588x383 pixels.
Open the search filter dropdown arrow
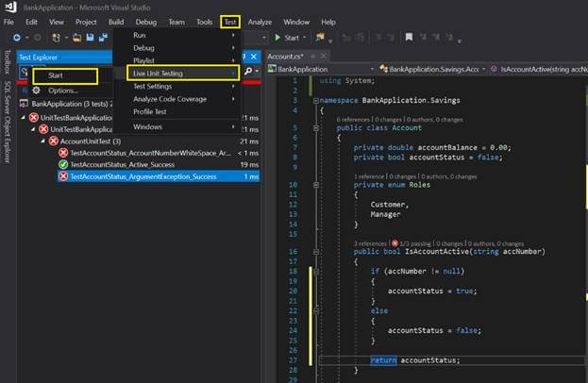pos(257,71)
